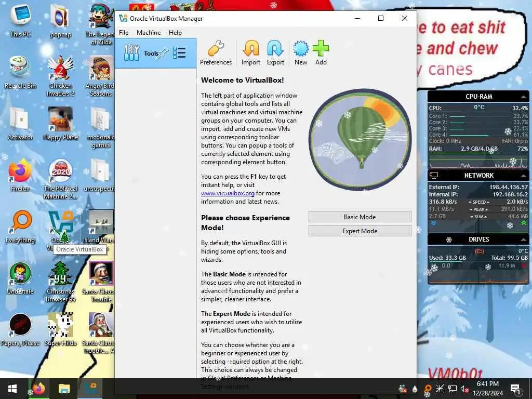Viewport: 532px width, 399px height.
Task: Click the Import appliance toolbar icon
Action: tap(251, 52)
